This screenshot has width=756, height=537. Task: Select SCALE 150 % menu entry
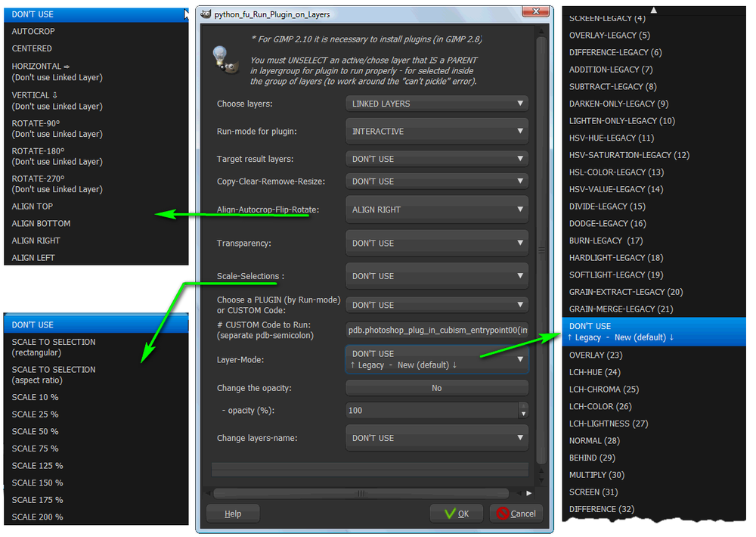96,483
